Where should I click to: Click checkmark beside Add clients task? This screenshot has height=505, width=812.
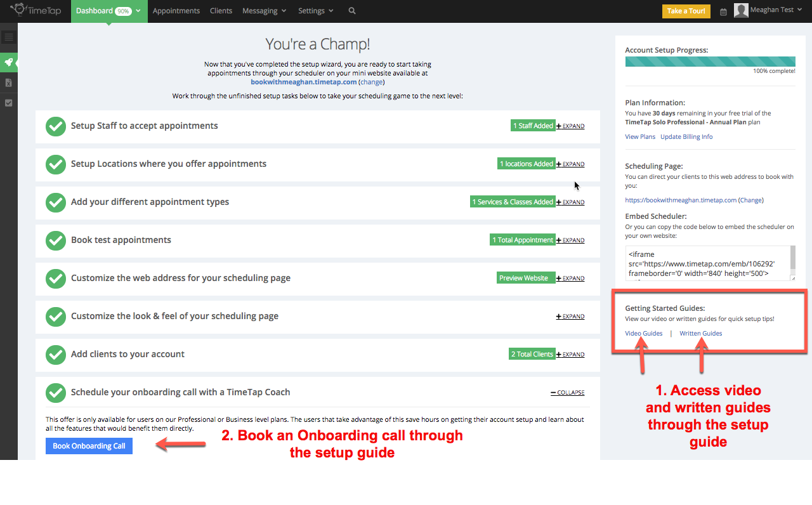click(x=56, y=355)
